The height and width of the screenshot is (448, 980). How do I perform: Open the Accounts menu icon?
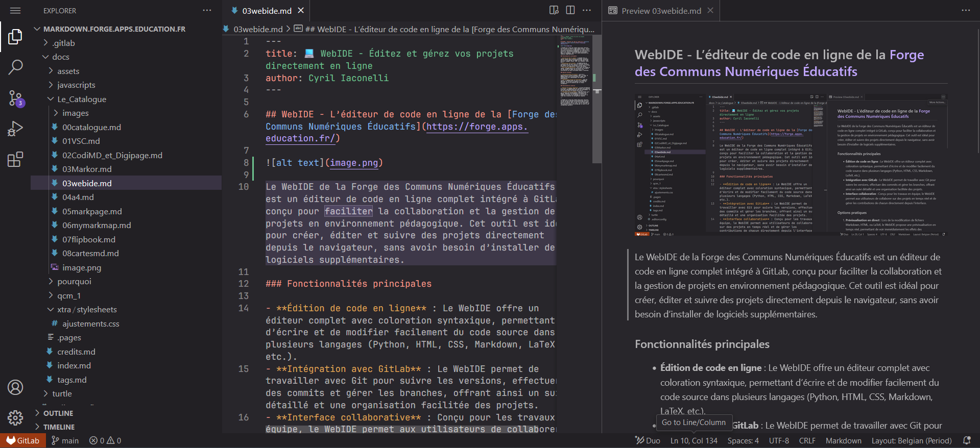[x=15, y=387]
